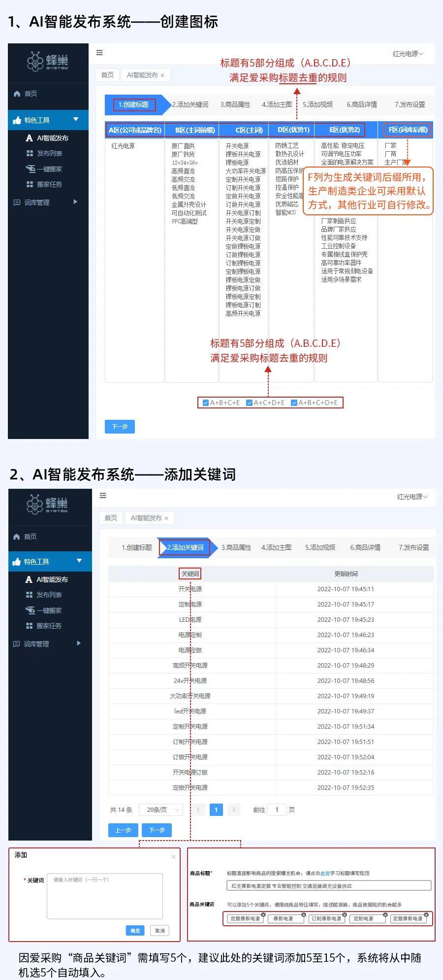443x980 pixels.
Task: Select step 6.商品详情 in 添加关键词 screenshot
Action: coord(365,547)
